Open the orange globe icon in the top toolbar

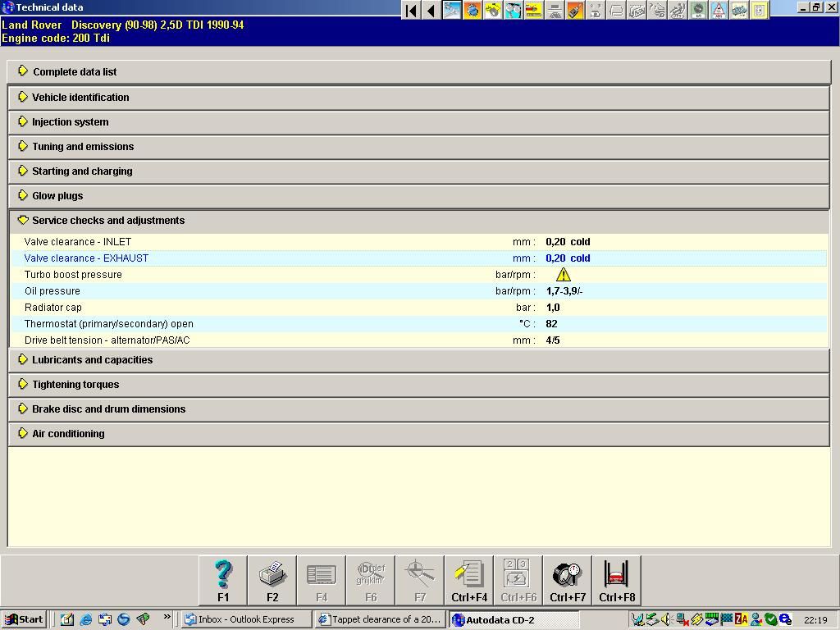click(472, 10)
